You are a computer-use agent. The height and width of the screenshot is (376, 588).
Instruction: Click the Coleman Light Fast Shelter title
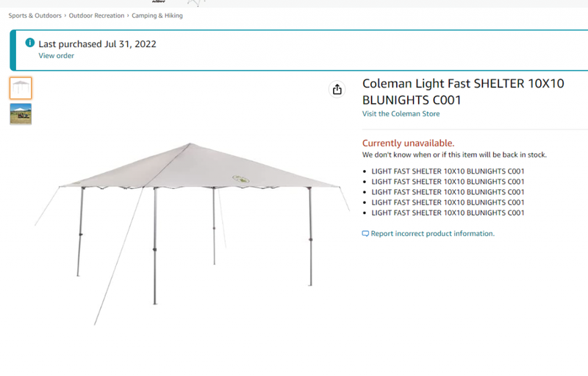(463, 91)
